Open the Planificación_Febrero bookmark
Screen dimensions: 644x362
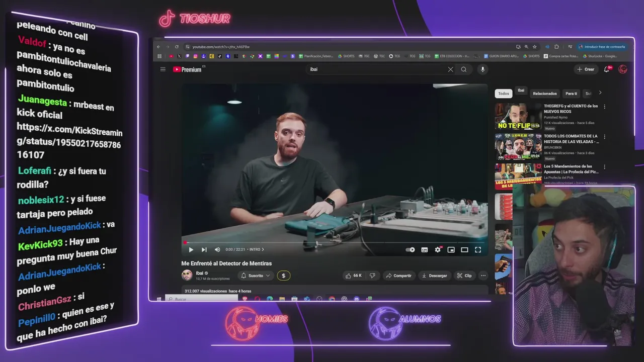click(316, 56)
